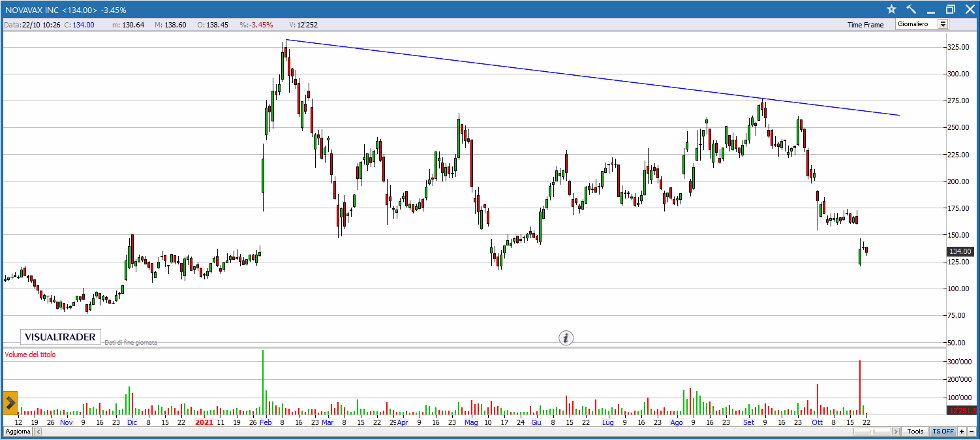980x440 pixels.
Task: Click the 200.00 price axis label
Action: (x=958, y=181)
